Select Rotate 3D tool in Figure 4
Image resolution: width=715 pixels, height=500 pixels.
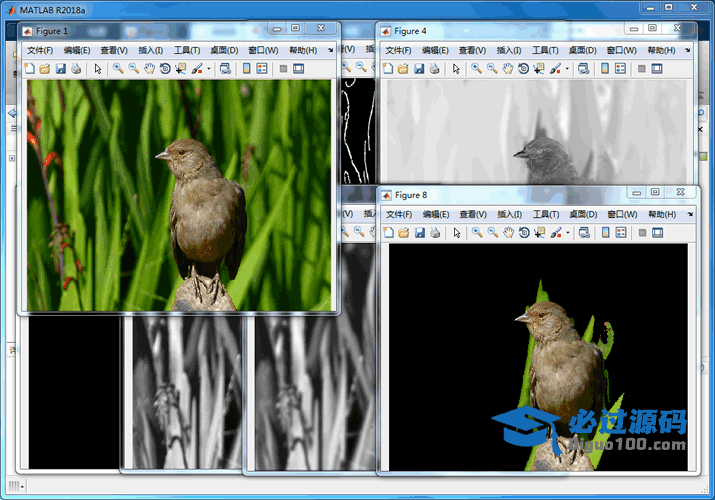pos(524,69)
